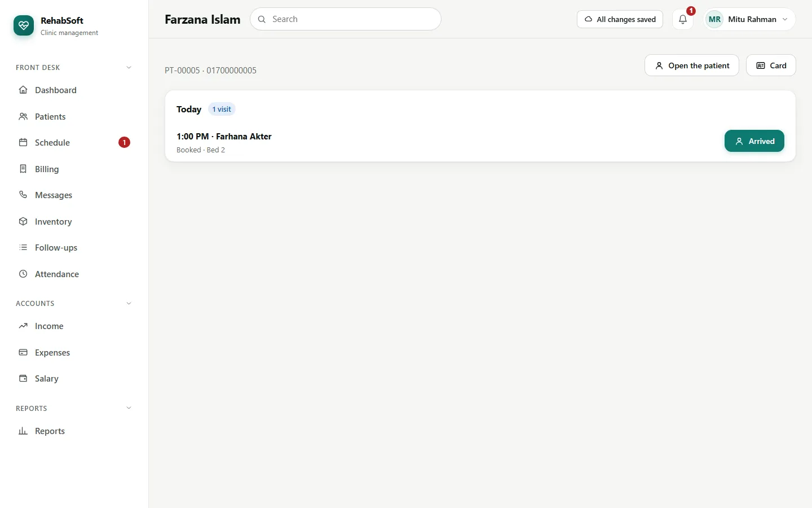Click the Expenses card icon
The width and height of the screenshot is (812, 508).
[23, 353]
